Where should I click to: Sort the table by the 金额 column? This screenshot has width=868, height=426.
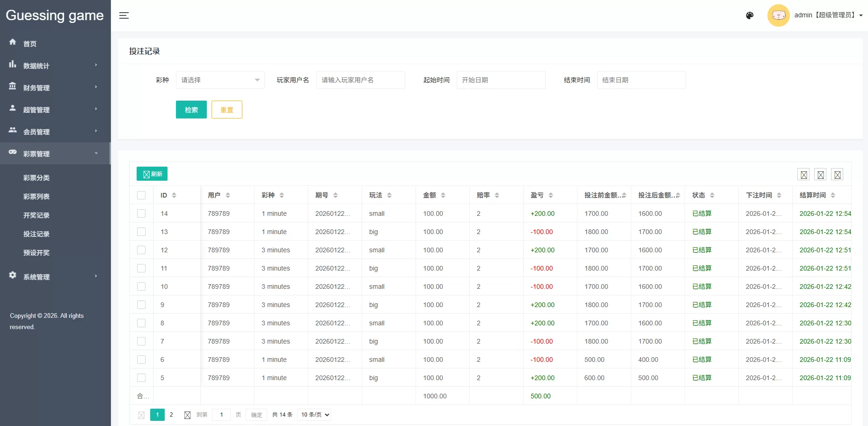(443, 195)
